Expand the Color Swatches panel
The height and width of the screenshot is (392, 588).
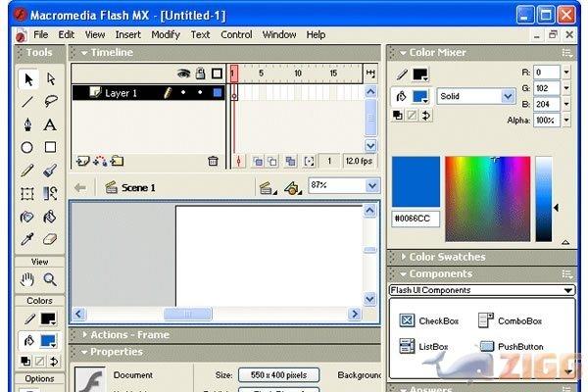click(x=404, y=257)
